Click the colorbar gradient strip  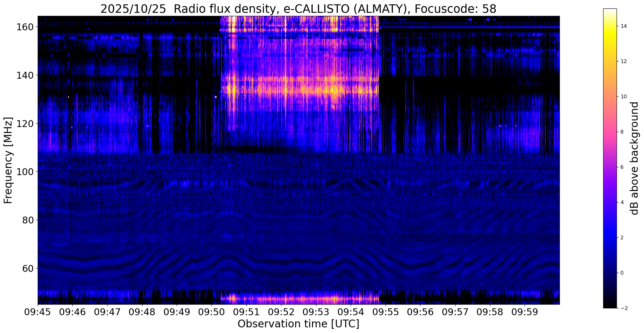610,158
